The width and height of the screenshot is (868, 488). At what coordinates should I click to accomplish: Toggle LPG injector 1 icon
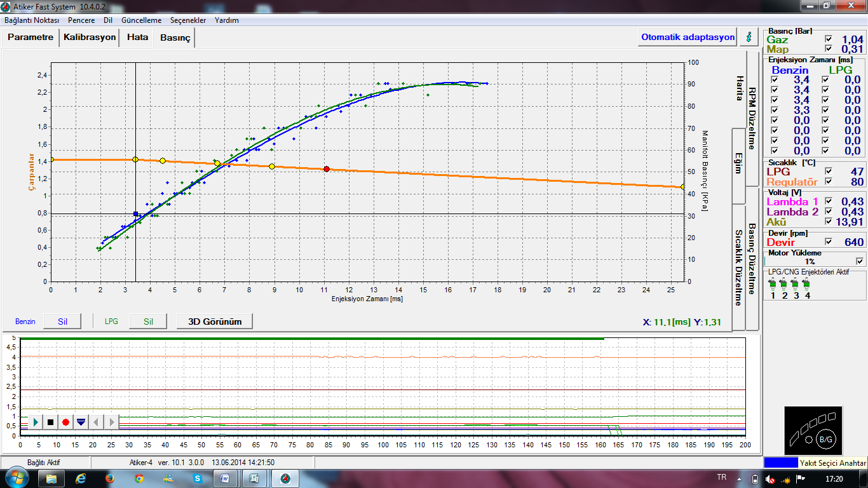pyautogui.click(x=772, y=285)
